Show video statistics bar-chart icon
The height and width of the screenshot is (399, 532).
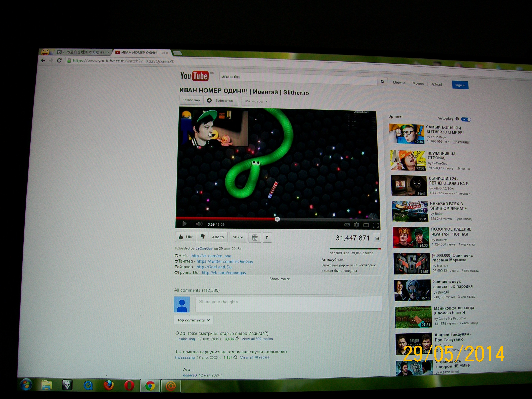[377, 238]
